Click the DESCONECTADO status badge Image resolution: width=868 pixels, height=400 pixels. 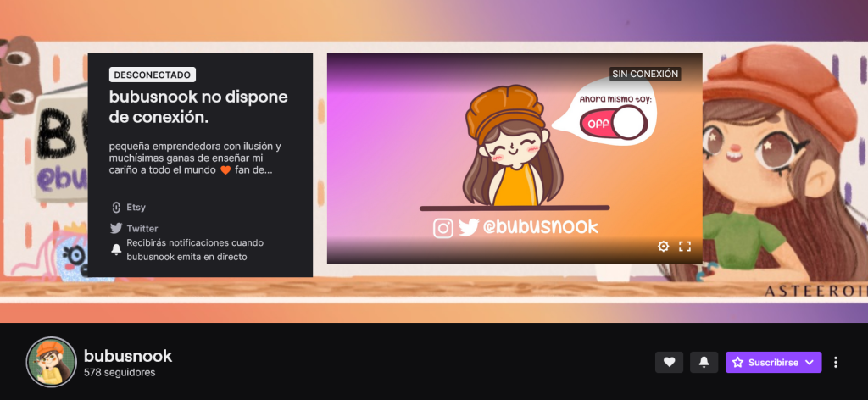point(153,75)
